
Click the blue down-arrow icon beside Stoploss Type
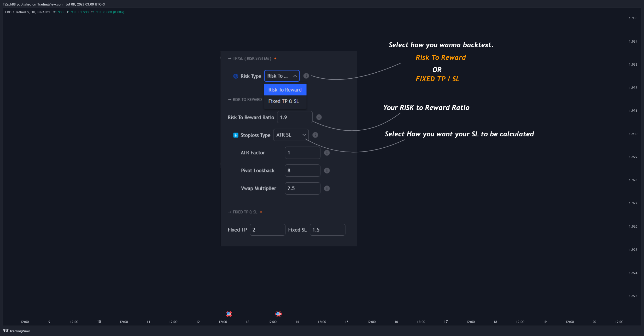[x=236, y=135]
